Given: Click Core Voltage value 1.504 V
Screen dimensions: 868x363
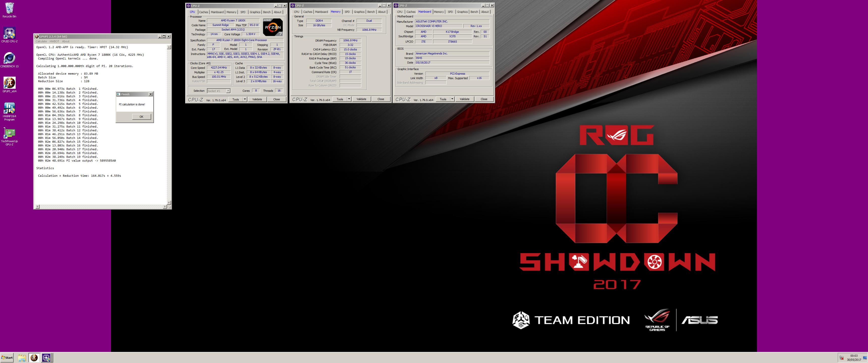Looking at the screenshot, I should [x=250, y=34].
